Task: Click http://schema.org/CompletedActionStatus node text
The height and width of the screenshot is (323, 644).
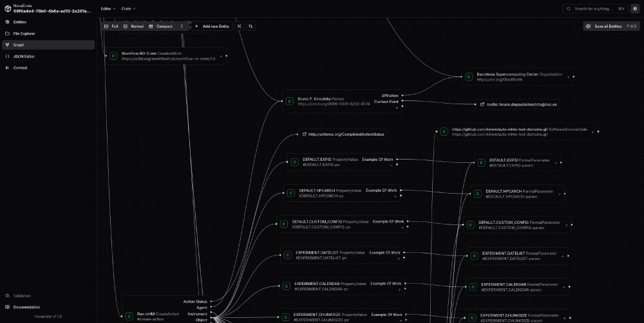Action: pos(346,134)
